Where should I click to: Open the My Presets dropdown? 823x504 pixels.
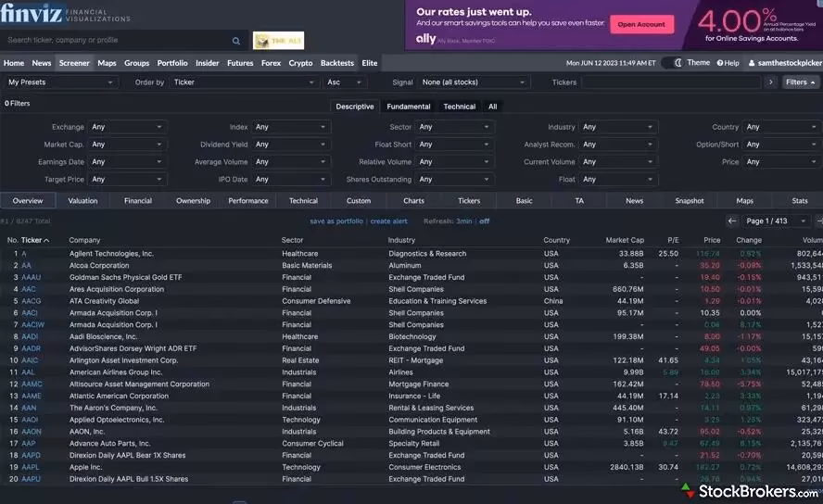point(60,82)
